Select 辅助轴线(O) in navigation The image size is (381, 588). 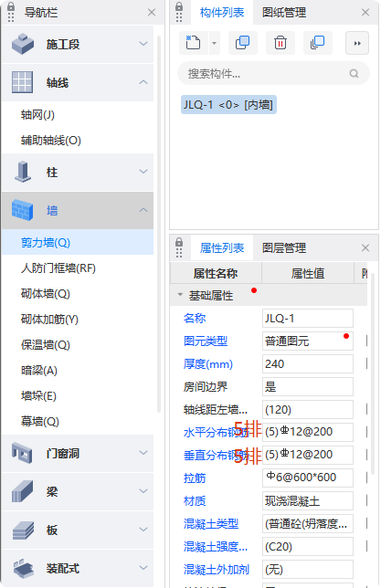pos(78,141)
